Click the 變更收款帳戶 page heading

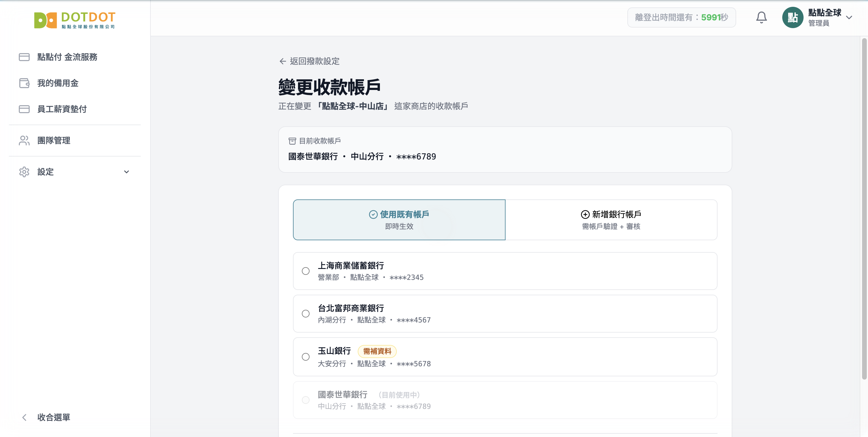point(329,87)
